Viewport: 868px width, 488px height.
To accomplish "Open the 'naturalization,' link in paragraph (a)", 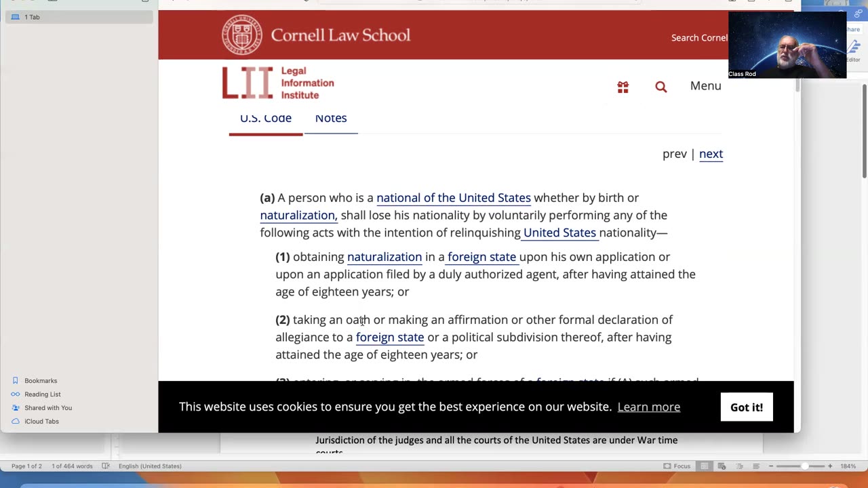I will 298,216.
